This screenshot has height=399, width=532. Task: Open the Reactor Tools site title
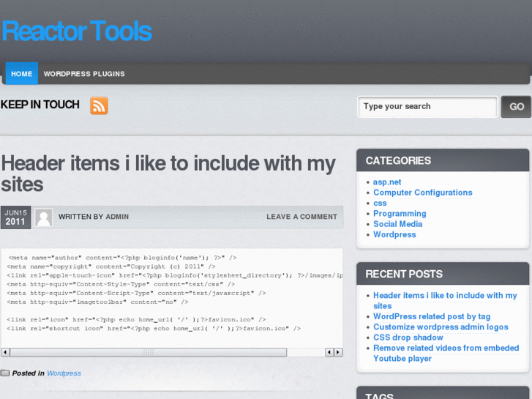[x=77, y=31]
